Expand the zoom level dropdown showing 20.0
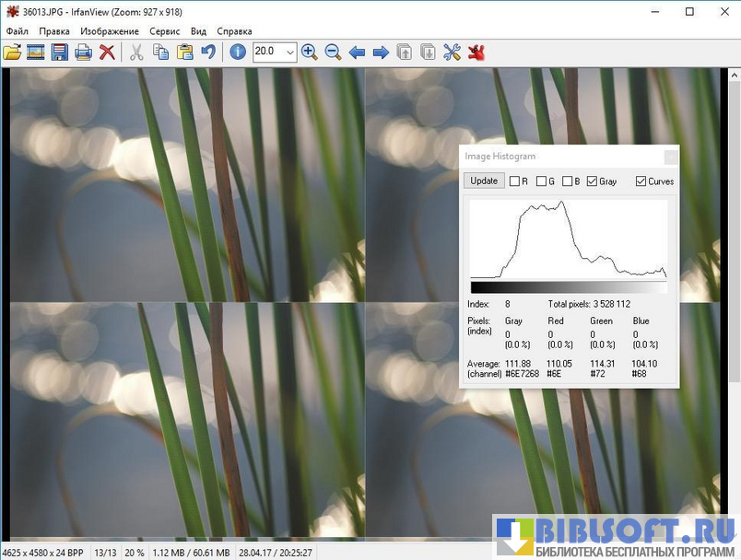Screen dimensions: 741x560 click(x=289, y=52)
